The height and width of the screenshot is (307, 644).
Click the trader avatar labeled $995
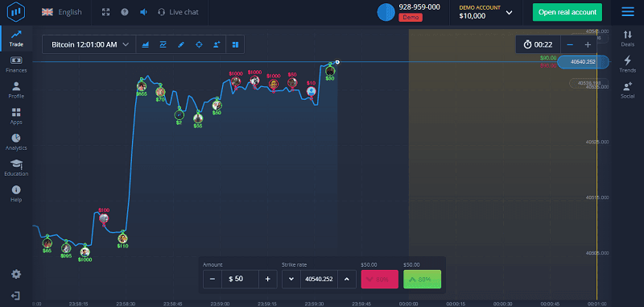66,248
